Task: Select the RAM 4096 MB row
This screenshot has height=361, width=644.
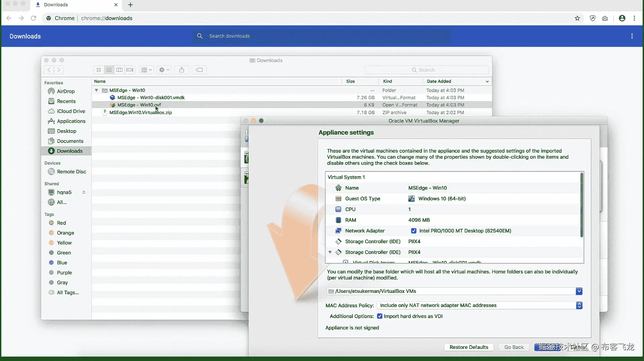Action: pos(453,220)
